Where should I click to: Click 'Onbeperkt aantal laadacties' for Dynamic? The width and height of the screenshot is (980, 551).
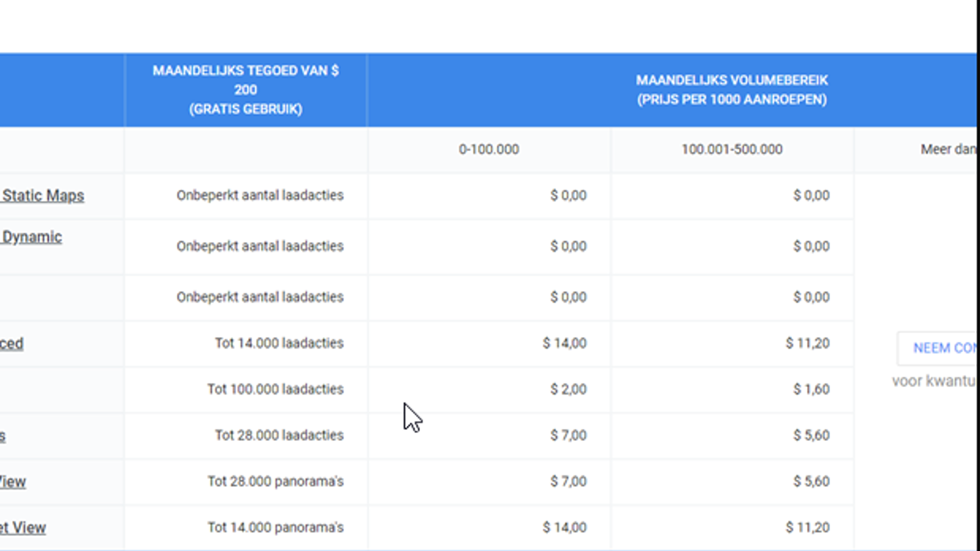pyautogui.click(x=260, y=246)
